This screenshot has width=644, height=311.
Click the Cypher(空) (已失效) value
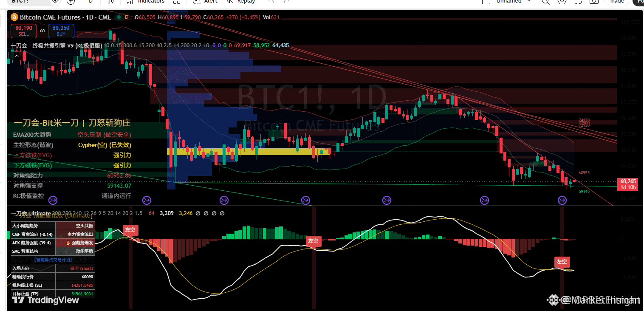(105, 145)
